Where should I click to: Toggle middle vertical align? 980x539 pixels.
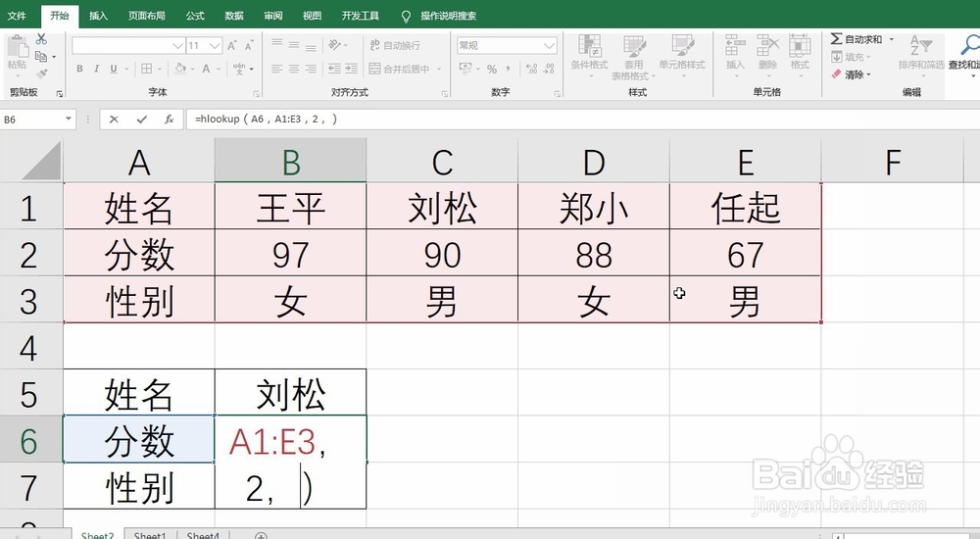coord(294,44)
